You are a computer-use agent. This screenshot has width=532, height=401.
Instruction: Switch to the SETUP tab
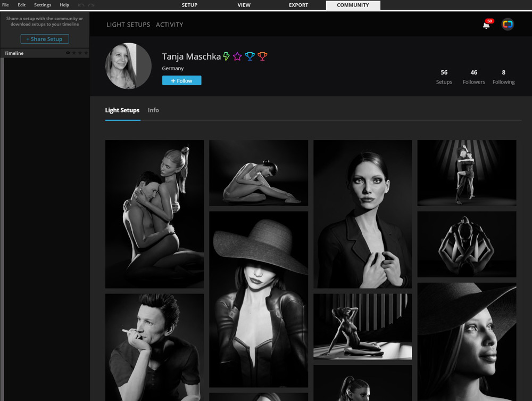pyautogui.click(x=189, y=5)
